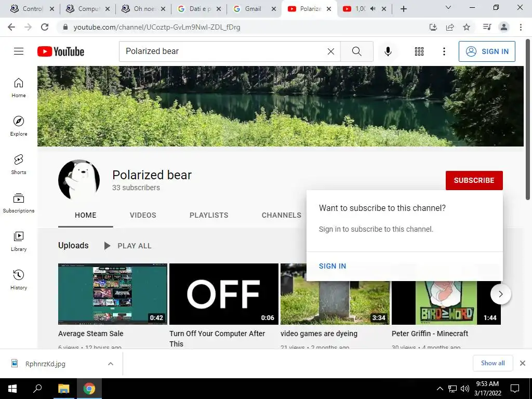
Task: Open Explore in the sidebar
Action: pos(19,126)
